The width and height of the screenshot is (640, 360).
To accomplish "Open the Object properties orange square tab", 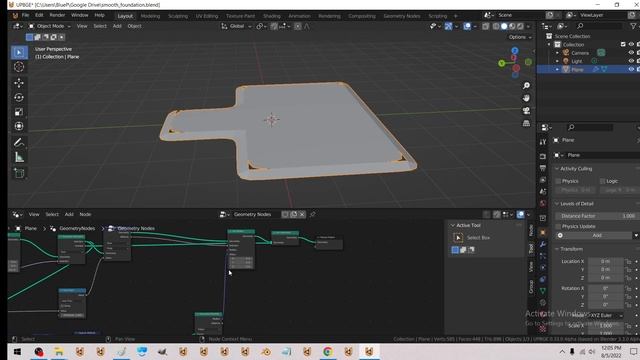I will (542, 232).
